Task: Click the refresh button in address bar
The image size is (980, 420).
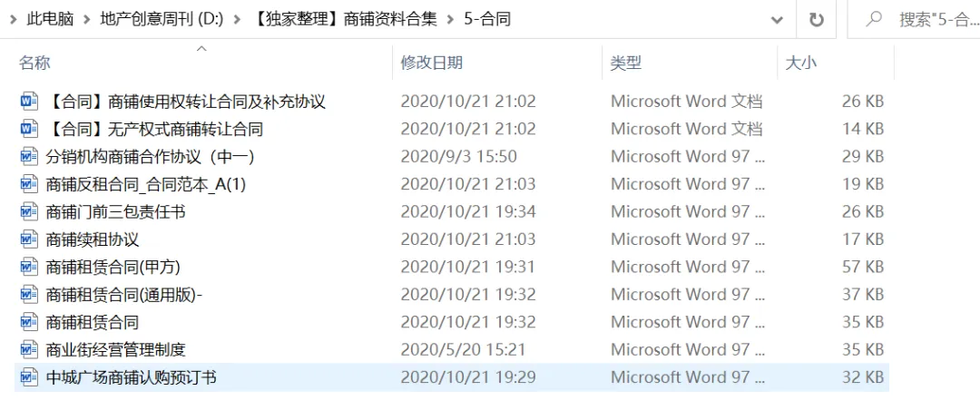Action: pos(817,19)
